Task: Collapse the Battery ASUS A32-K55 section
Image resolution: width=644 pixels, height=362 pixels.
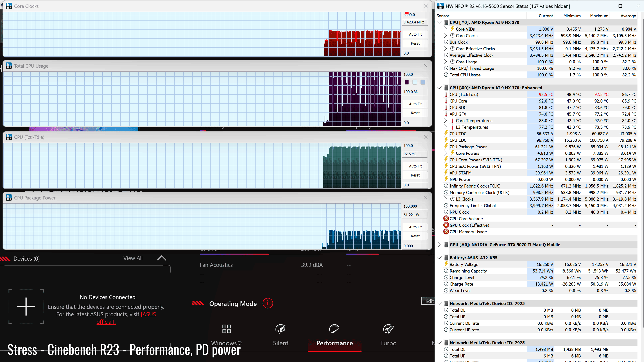Action: [x=439, y=258]
